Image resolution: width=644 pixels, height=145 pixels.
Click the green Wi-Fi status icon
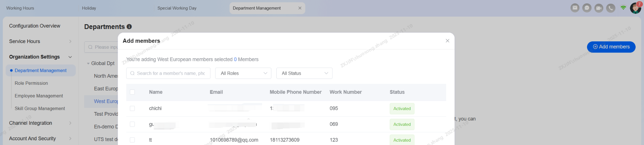tap(623, 8)
